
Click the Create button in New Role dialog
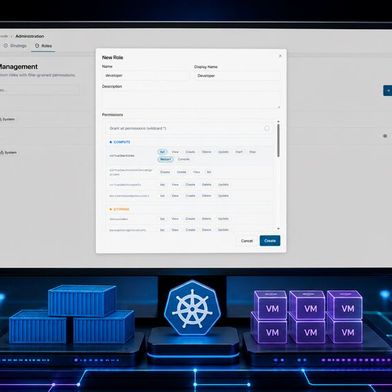tap(270, 241)
